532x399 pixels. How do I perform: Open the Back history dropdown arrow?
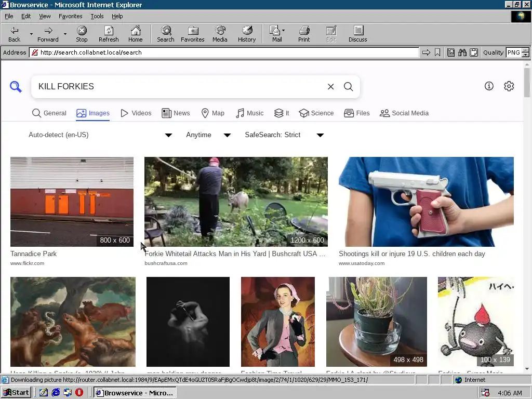point(31,34)
